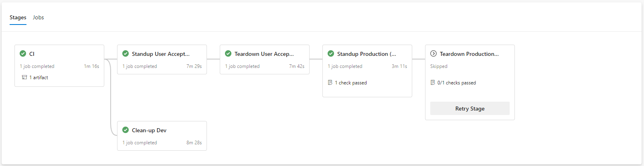Viewport: 644px width, 166px height.
Task: Click the Teardown User Acceptance success checkmark icon
Action: (228, 53)
